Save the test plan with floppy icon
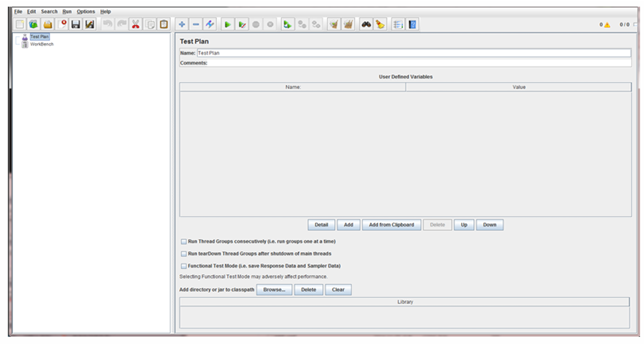Viewport: 644px width, 345px height. coord(75,25)
